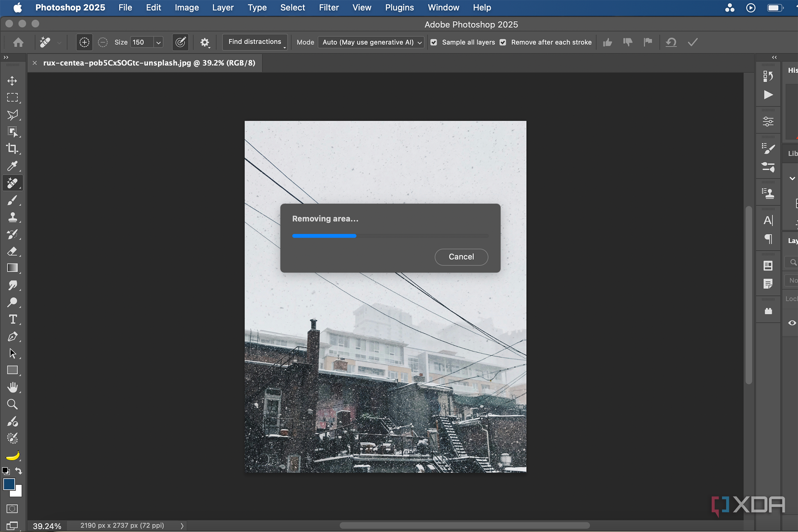Viewport: 798px width, 532px height.
Task: Open the Filter menu
Action: click(328, 8)
